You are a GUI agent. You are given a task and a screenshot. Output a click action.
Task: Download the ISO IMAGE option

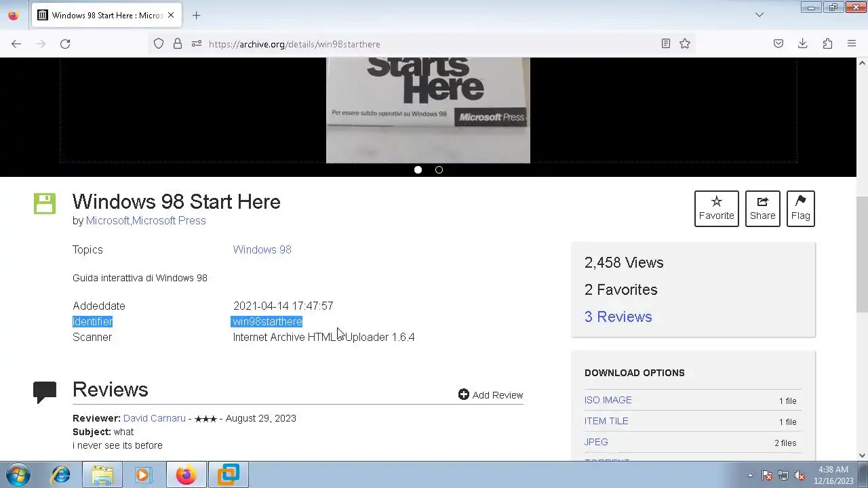(608, 400)
